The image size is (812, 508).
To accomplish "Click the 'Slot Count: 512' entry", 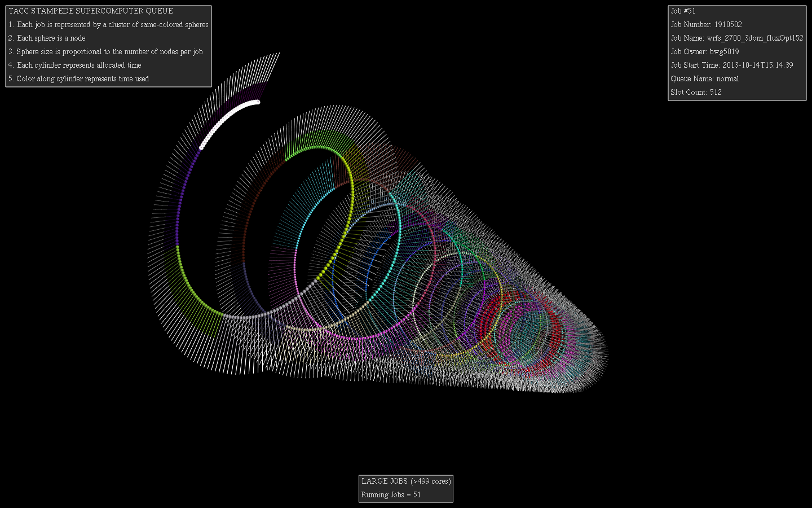I will click(696, 92).
